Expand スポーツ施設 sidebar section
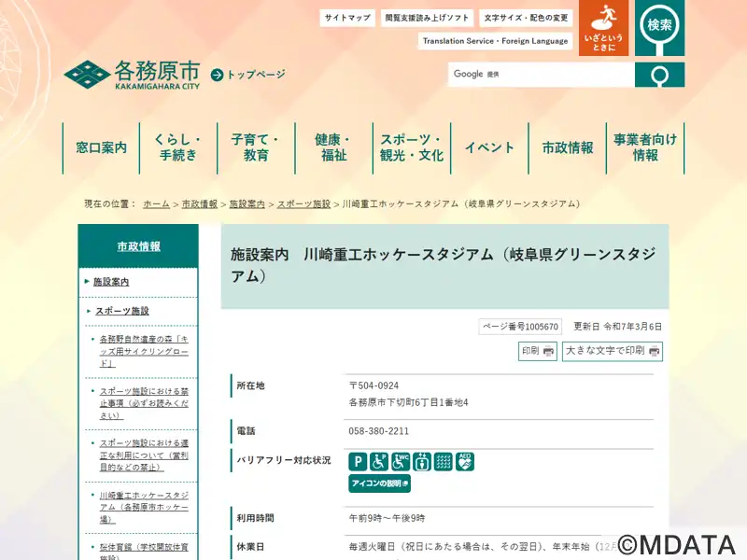The image size is (747, 560). (122, 311)
